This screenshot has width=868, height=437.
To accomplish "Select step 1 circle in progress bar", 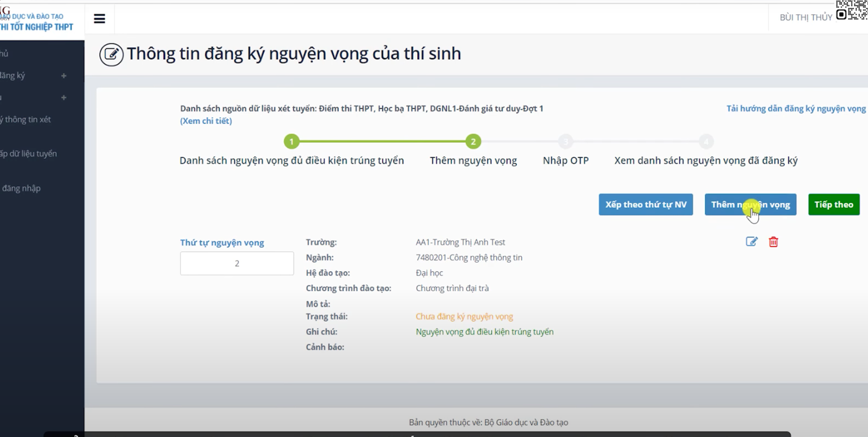I will [291, 142].
